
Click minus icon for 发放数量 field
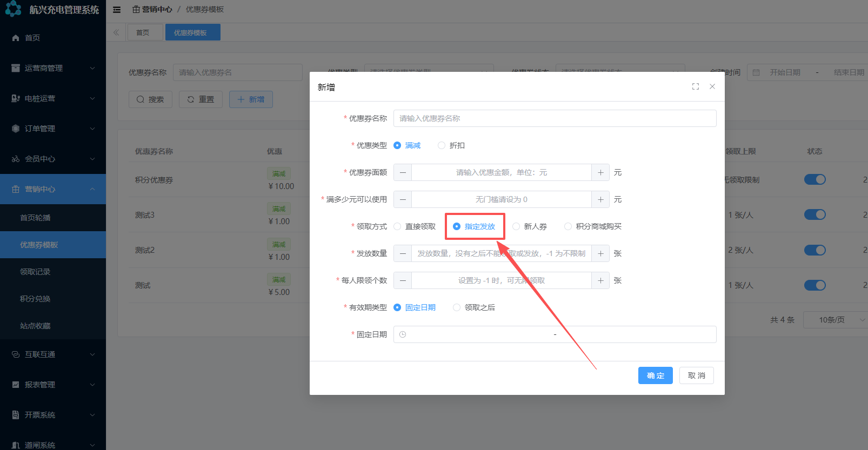tap(403, 253)
